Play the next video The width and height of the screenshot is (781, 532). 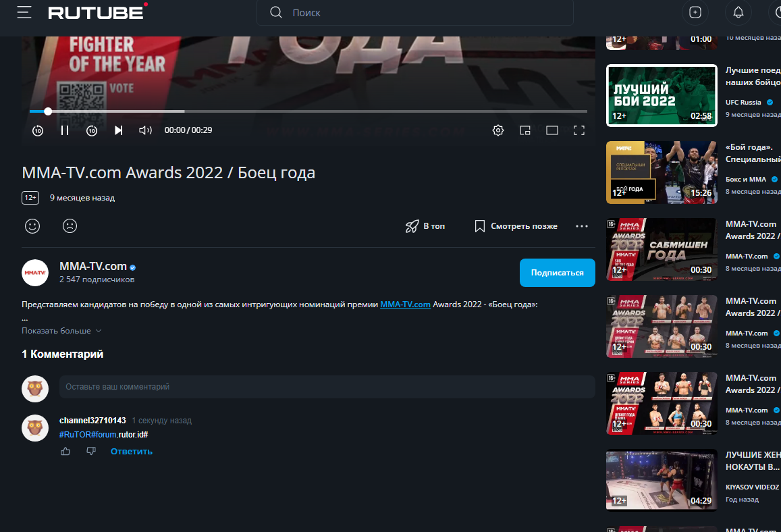point(119,130)
